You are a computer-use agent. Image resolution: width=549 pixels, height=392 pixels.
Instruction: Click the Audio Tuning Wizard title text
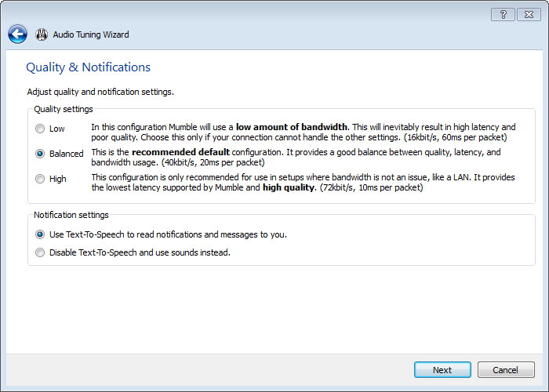pos(91,34)
